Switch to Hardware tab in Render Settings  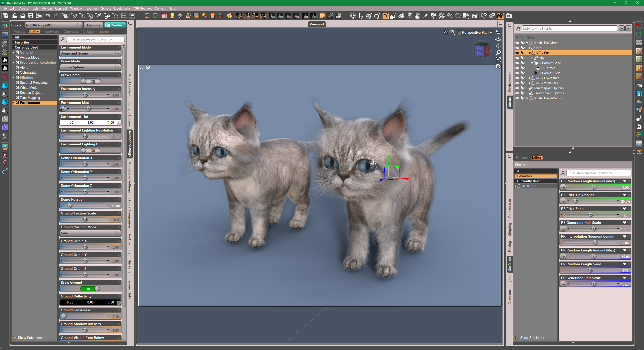[x=51, y=31]
